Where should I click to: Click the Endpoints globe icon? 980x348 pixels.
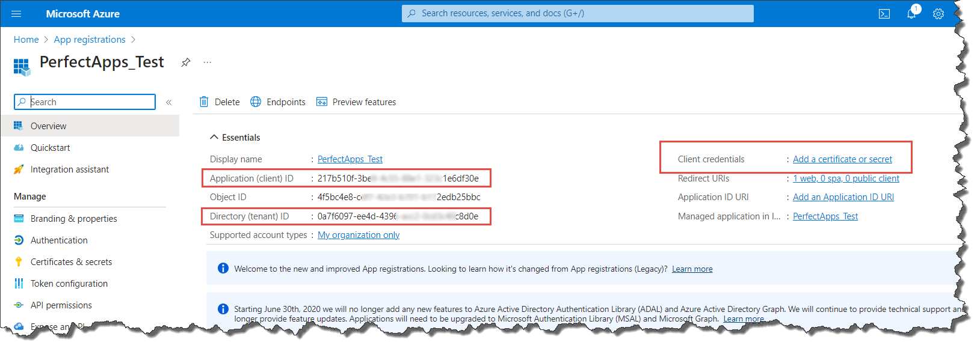(x=256, y=102)
